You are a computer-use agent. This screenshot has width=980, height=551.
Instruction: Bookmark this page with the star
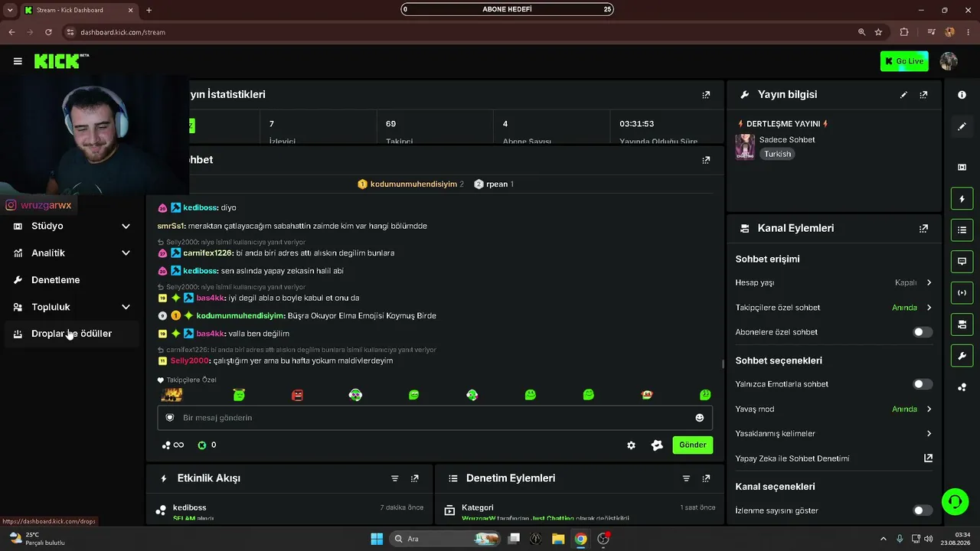[x=878, y=32]
